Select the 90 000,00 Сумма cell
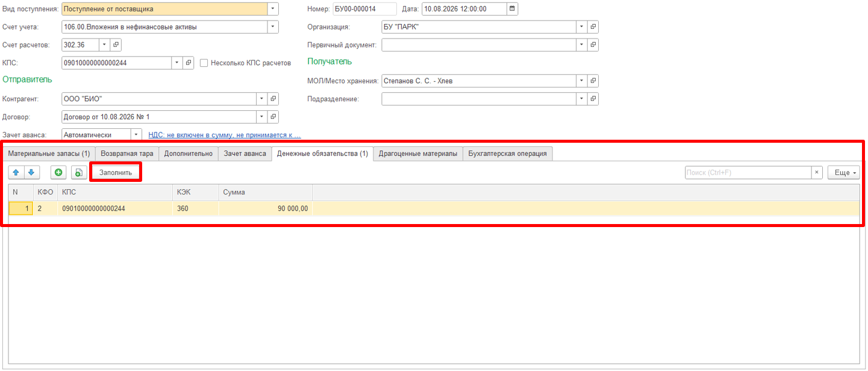 coord(265,208)
